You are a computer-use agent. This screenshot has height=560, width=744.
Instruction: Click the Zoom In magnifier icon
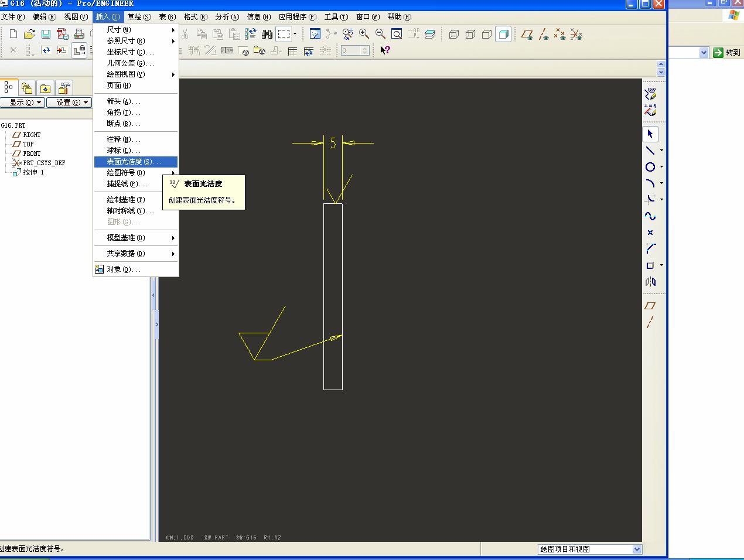364,34
